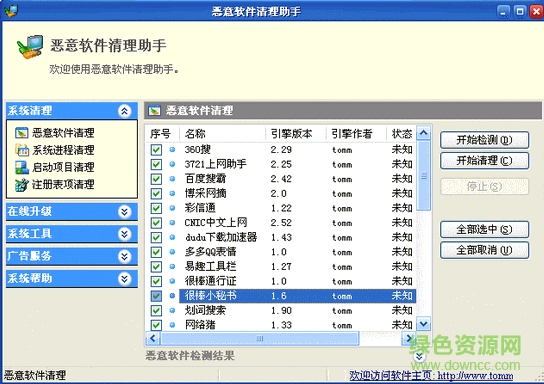Click the 开始清理 button
The width and height of the screenshot is (544, 384).
pos(484,161)
